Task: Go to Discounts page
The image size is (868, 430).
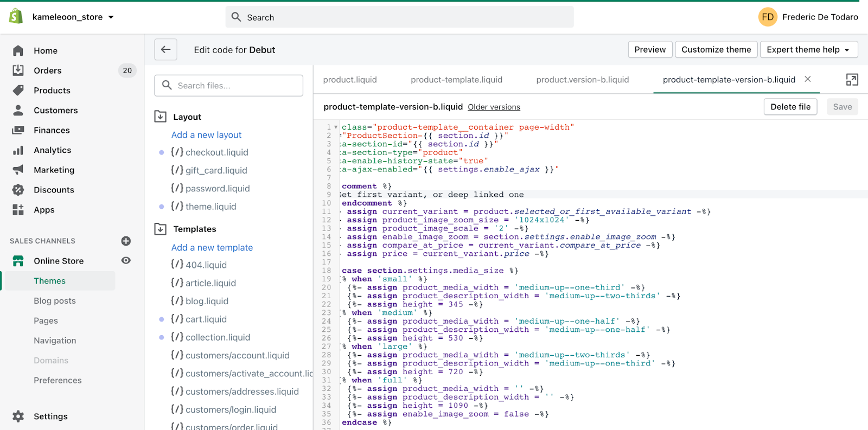Action: (x=54, y=190)
